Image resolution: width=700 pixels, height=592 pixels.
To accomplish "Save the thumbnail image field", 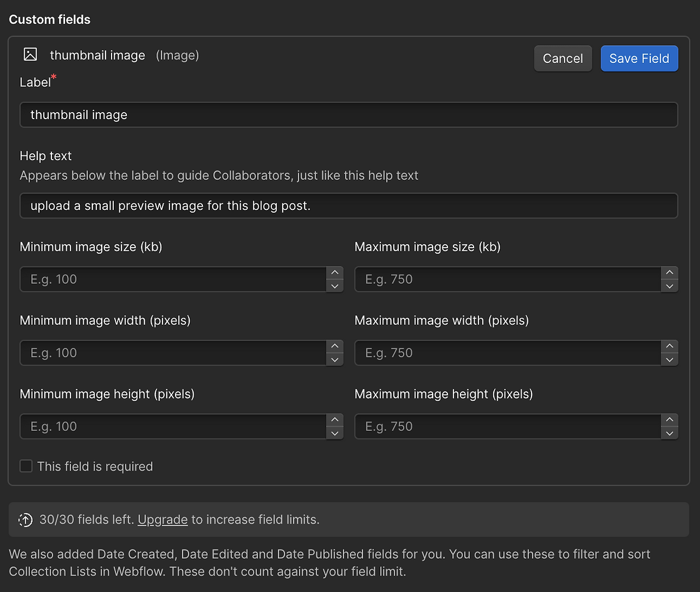I will click(x=639, y=58).
